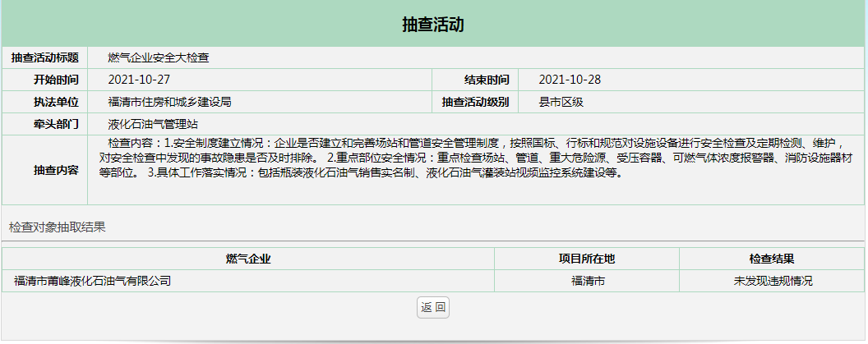Select the 燃气企业安全大检查 title text
Viewport: 868px width, 344px height.
(x=159, y=57)
